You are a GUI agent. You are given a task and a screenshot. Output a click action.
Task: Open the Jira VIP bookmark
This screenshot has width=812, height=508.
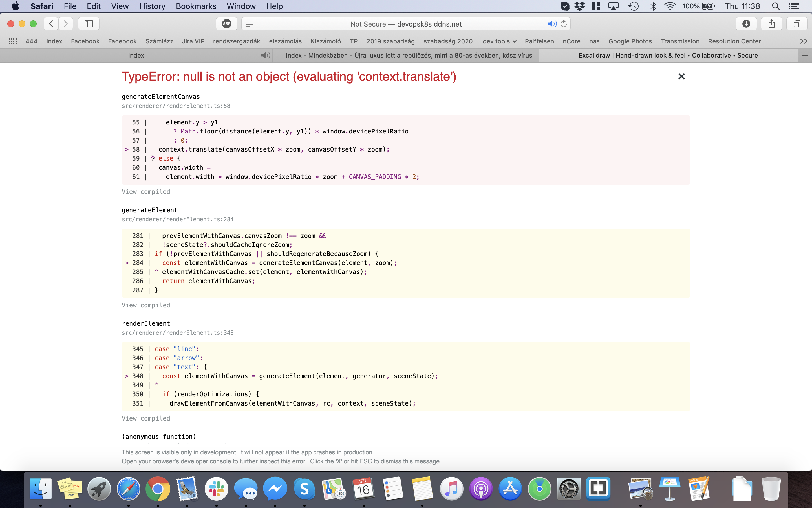tap(193, 41)
